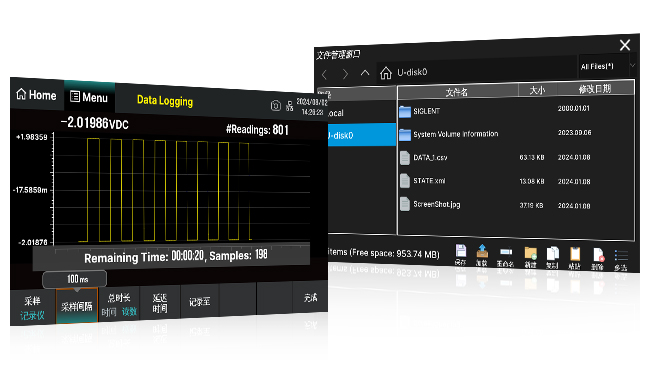Go to file manager home icon
Viewport: 650px width, 380px height.
click(386, 73)
